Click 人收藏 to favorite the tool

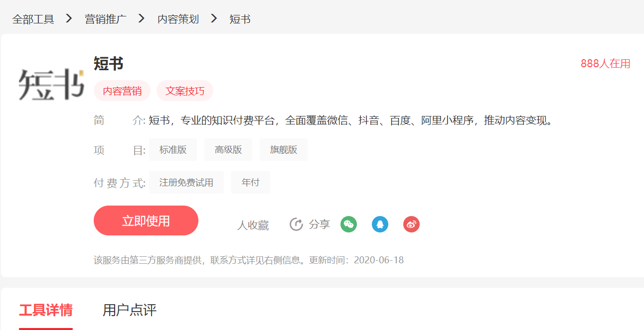[x=253, y=225]
